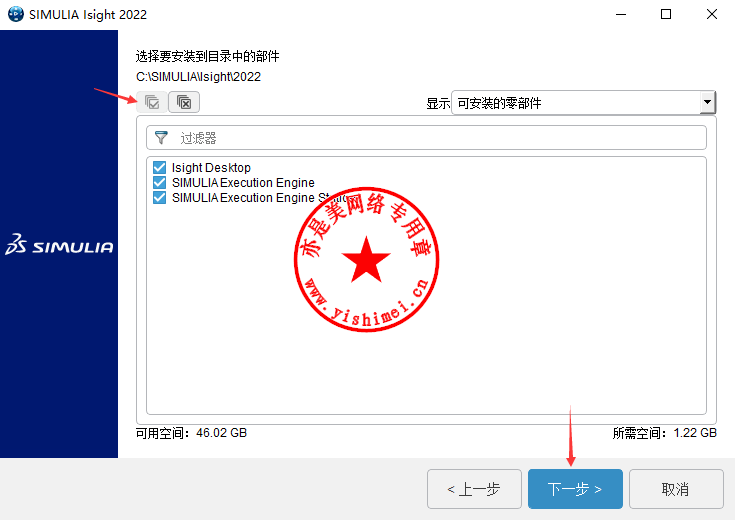Viewport: 735px width, 520px height.
Task: Click the 3DS SIMULIA logo in the sidebar
Action: click(59, 244)
